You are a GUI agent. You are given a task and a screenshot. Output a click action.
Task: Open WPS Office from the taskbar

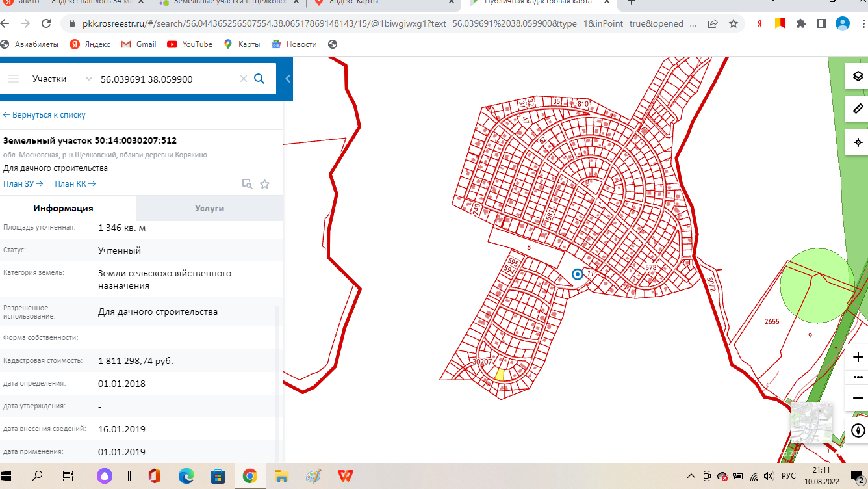click(345, 476)
